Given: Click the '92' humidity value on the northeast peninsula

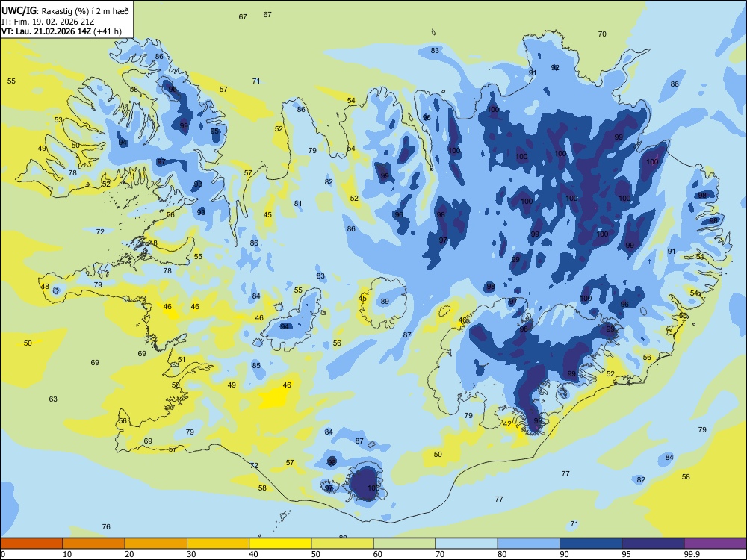Looking at the screenshot, I should click(555, 68).
